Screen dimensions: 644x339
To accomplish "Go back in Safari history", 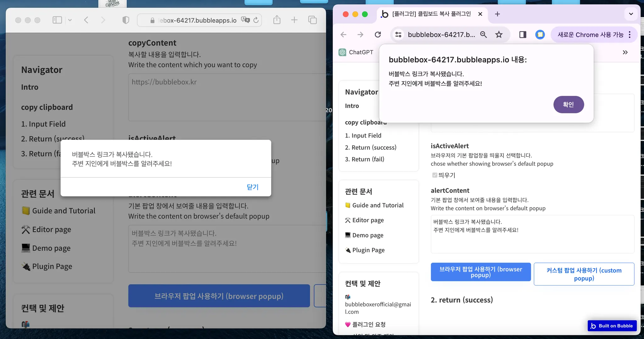I will [86, 20].
